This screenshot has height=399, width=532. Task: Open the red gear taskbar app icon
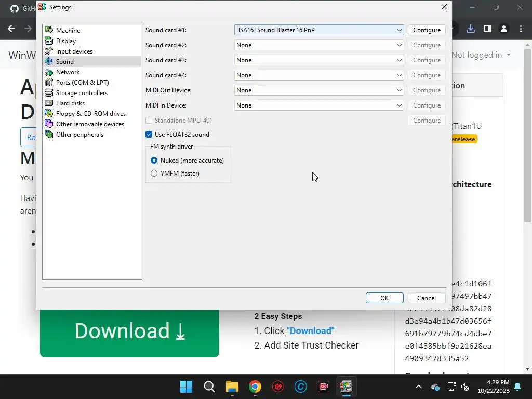pyautogui.click(x=278, y=387)
